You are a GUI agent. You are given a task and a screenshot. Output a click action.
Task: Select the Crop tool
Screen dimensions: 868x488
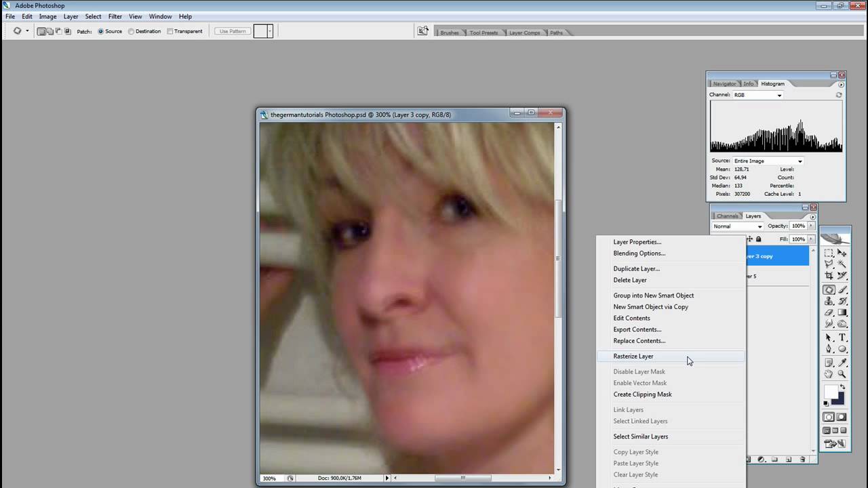[828, 275]
